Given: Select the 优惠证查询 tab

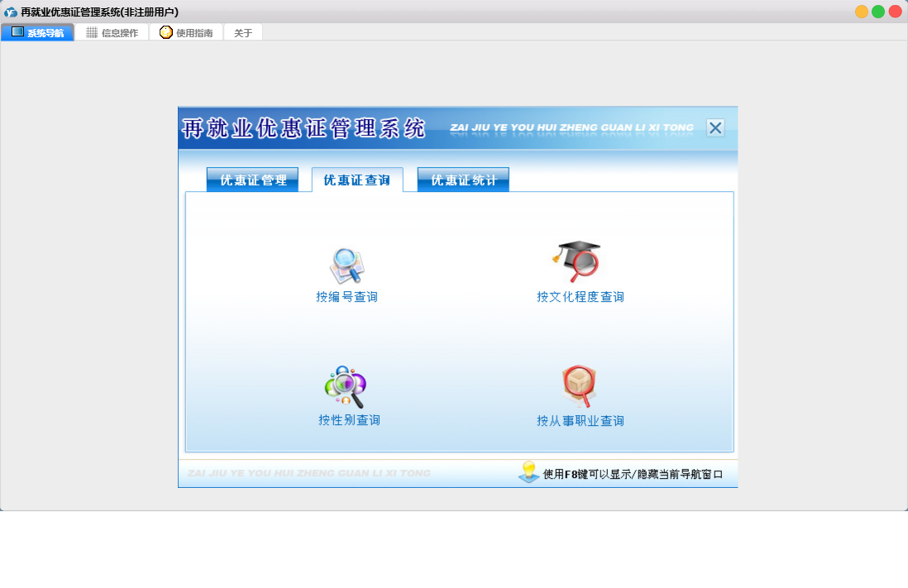Looking at the screenshot, I should pos(356,179).
